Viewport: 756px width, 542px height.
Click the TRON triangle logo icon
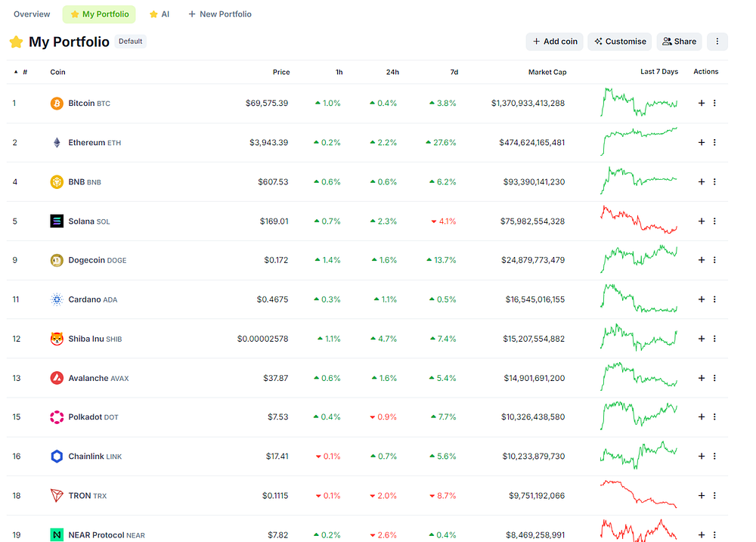pyautogui.click(x=57, y=495)
